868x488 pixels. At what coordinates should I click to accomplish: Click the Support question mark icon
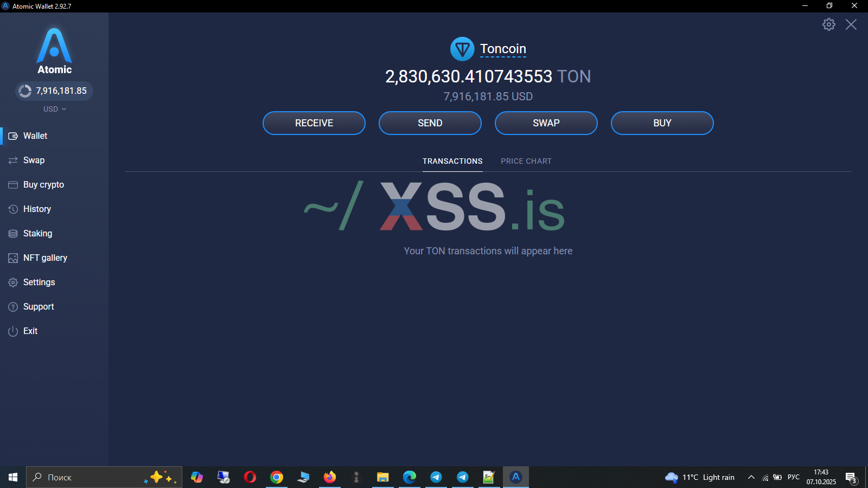tap(13, 307)
